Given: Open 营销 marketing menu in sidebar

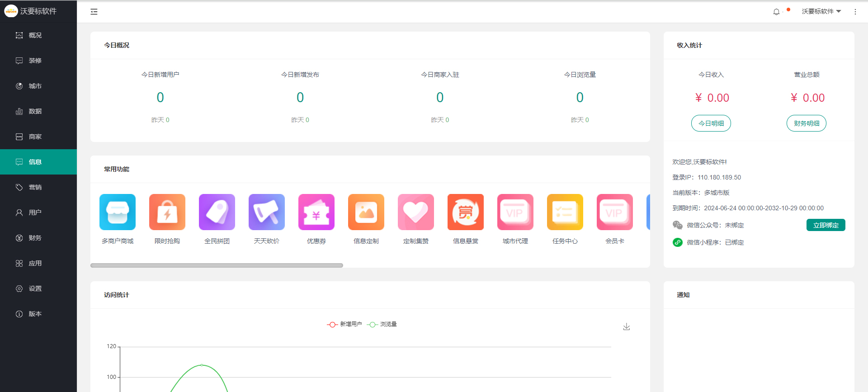Looking at the screenshot, I should point(38,187).
